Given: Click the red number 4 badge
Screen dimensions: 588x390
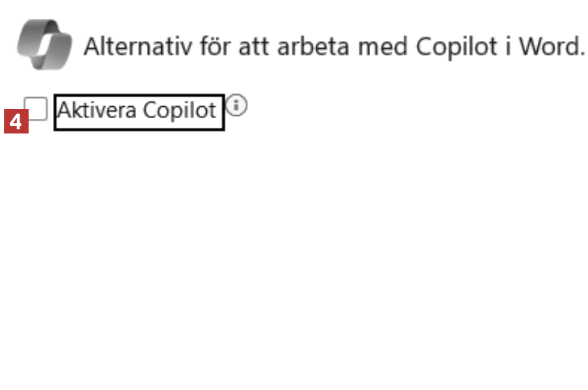Looking at the screenshot, I should [x=17, y=122].
